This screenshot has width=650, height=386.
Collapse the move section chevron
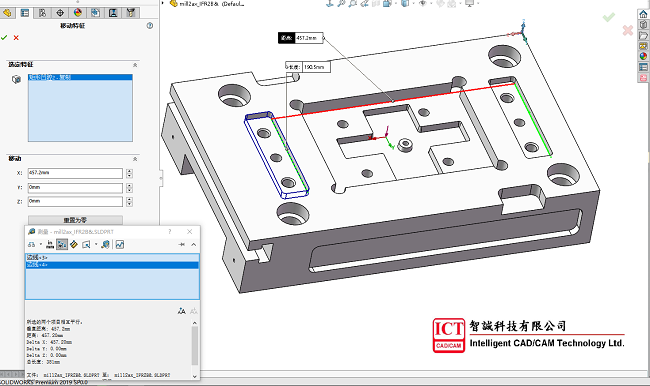coord(135,159)
